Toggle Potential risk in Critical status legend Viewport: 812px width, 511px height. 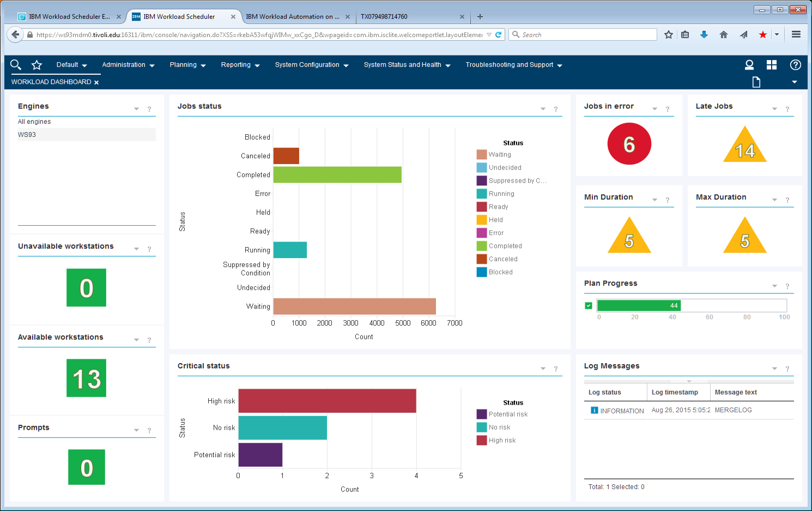502,414
